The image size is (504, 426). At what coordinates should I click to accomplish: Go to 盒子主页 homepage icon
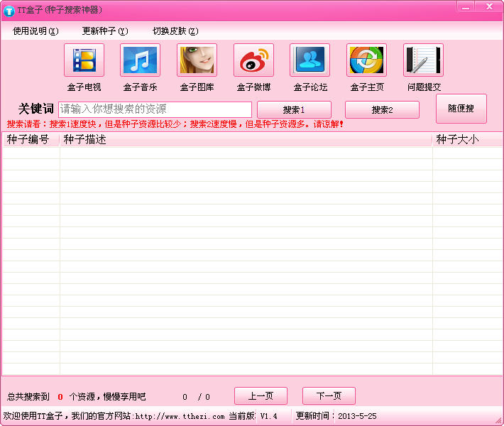coord(367,60)
